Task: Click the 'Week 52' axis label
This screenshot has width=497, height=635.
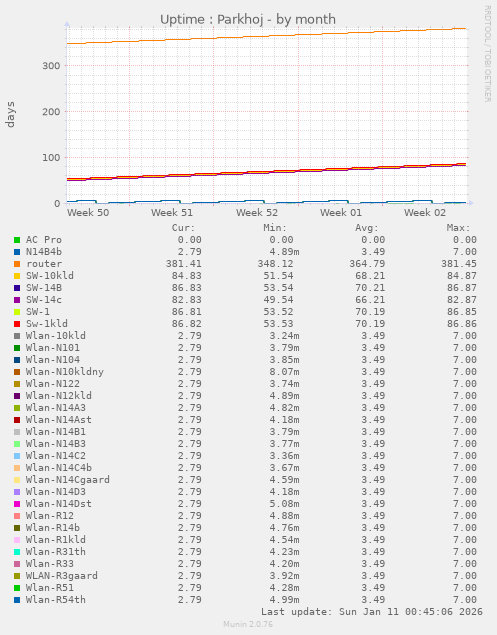Action: click(x=257, y=213)
